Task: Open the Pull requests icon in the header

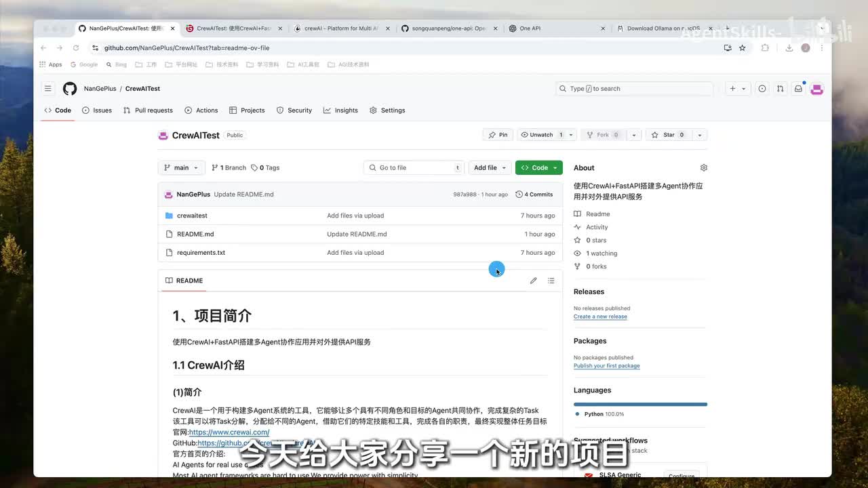Action: click(781, 89)
